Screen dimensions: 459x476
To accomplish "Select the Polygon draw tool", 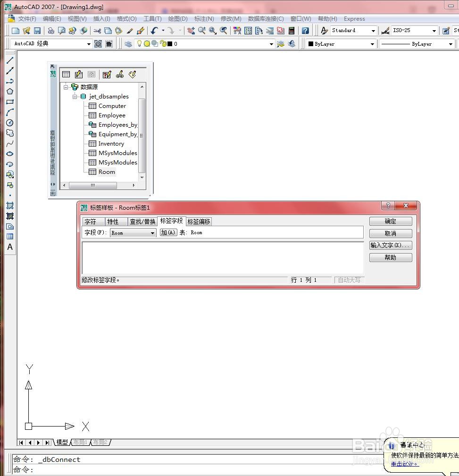I will point(10,91).
